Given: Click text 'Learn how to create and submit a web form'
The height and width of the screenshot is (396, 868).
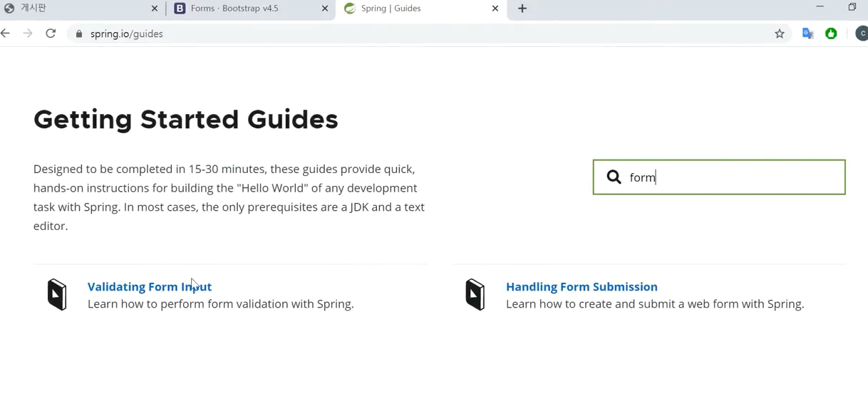Looking at the screenshot, I should tap(619, 304).
